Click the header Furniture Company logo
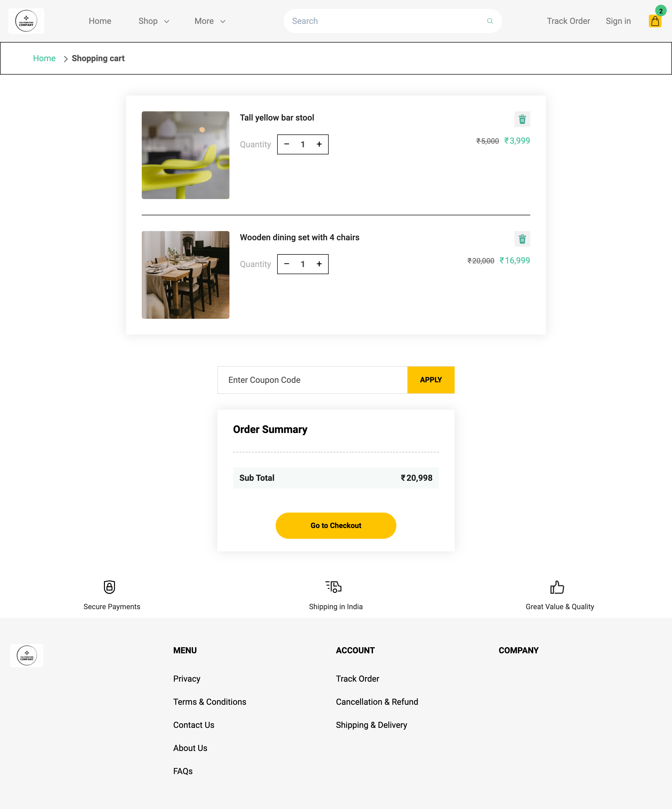This screenshot has width=672, height=809. click(26, 21)
